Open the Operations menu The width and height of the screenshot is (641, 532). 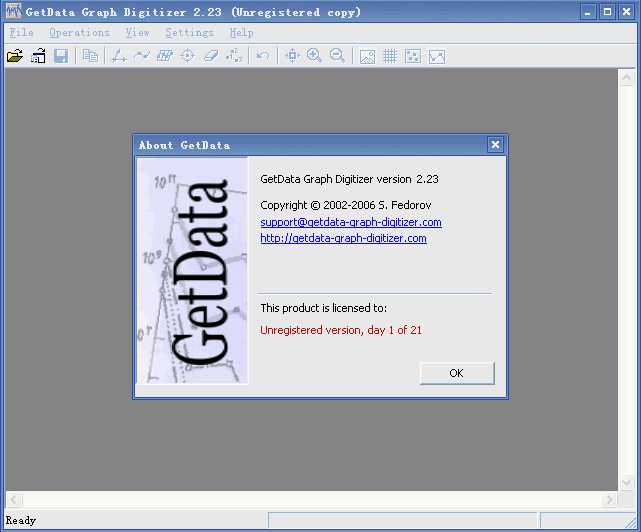coord(79,33)
